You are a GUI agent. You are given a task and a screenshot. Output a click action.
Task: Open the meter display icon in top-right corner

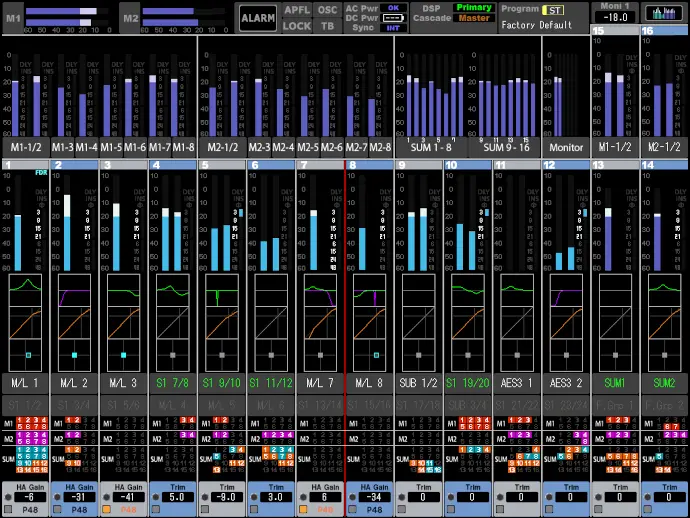click(664, 13)
